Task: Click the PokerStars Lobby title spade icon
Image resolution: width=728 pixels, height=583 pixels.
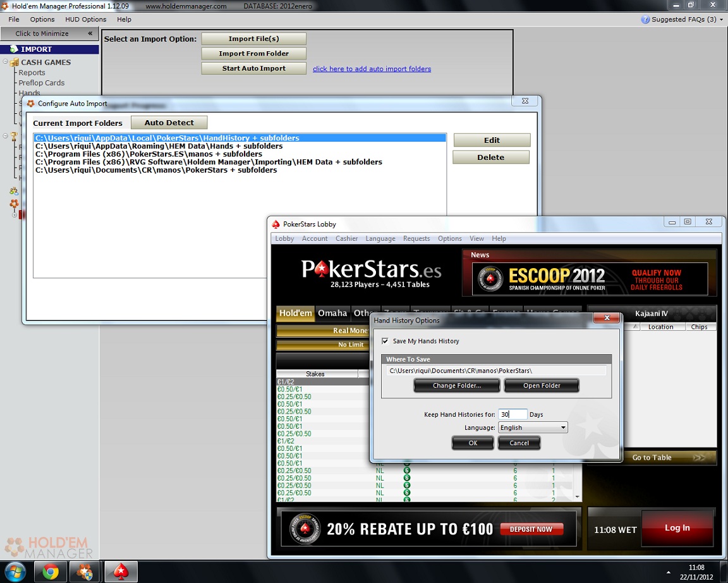Action: [x=276, y=224]
